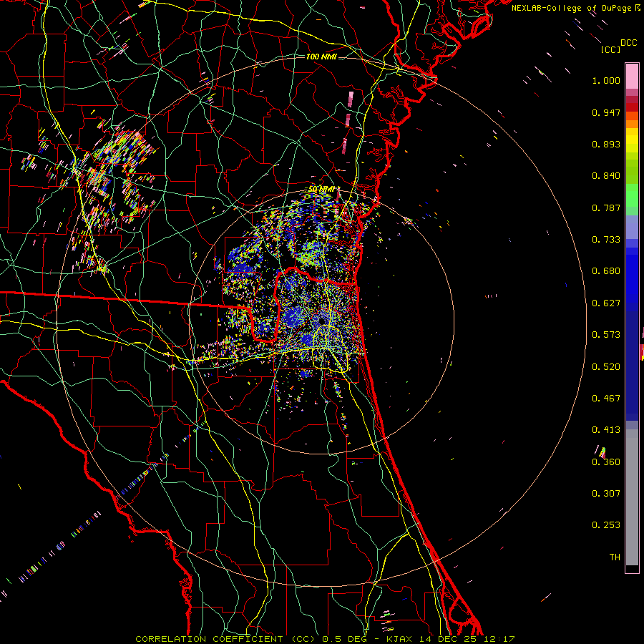Screen dimensions: 644x644
Task: Click the TH threshold label
Action: click(x=615, y=557)
